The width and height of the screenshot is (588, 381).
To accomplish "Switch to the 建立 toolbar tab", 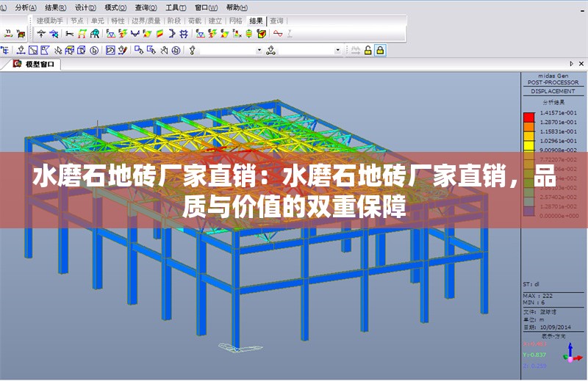I will 215,21.
